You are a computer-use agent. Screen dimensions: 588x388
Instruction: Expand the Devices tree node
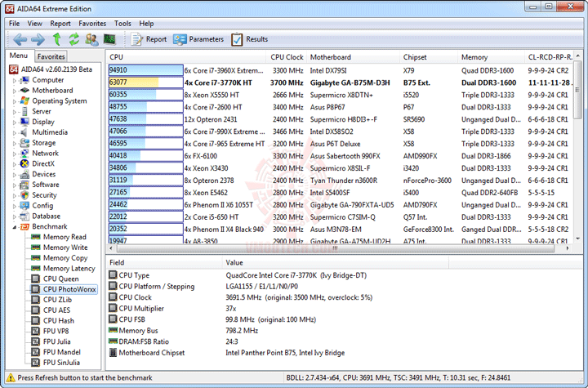pos(15,175)
